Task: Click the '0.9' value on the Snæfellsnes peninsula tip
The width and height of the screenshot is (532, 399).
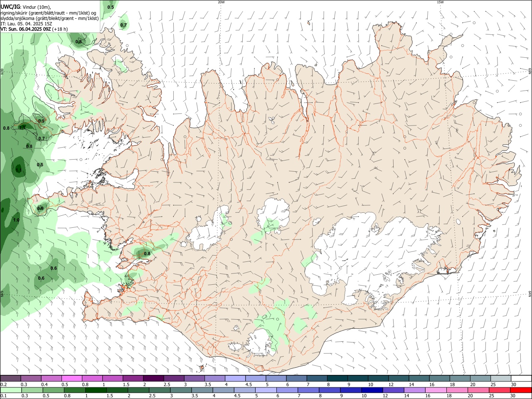Action: pyautogui.click(x=40, y=208)
